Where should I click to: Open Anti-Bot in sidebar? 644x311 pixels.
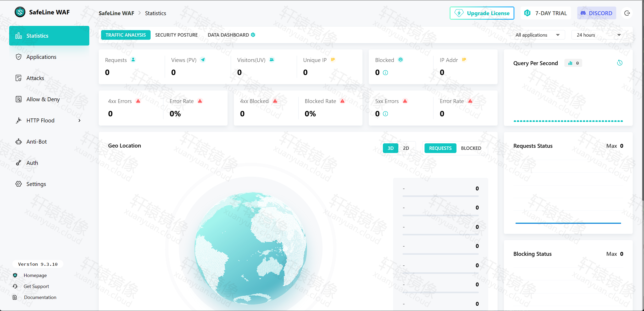tap(49, 142)
